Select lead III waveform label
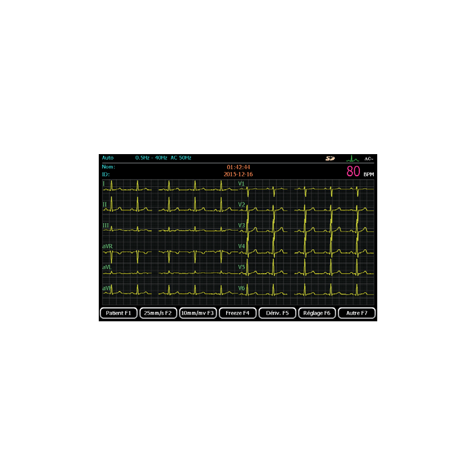 (106, 226)
